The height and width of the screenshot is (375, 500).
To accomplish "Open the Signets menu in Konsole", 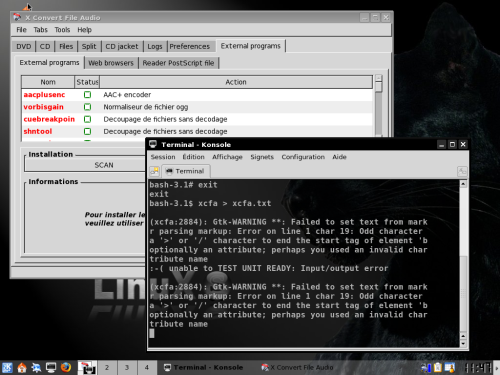I will (262, 157).
